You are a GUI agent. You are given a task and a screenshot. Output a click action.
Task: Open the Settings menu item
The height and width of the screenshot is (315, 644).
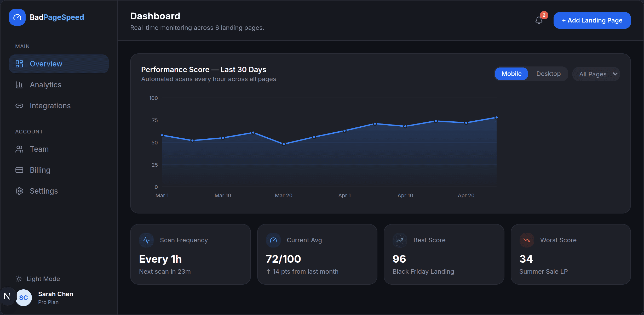point(59,191)
